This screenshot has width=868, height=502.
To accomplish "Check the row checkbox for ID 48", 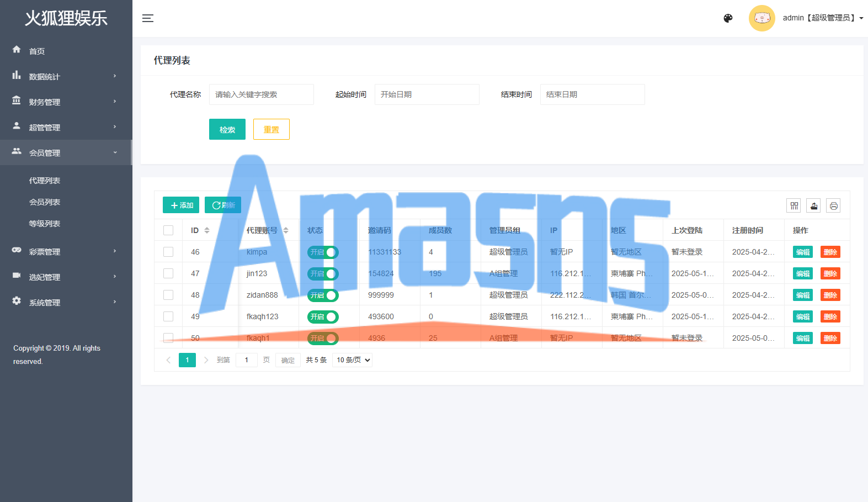I will [168, 295].
